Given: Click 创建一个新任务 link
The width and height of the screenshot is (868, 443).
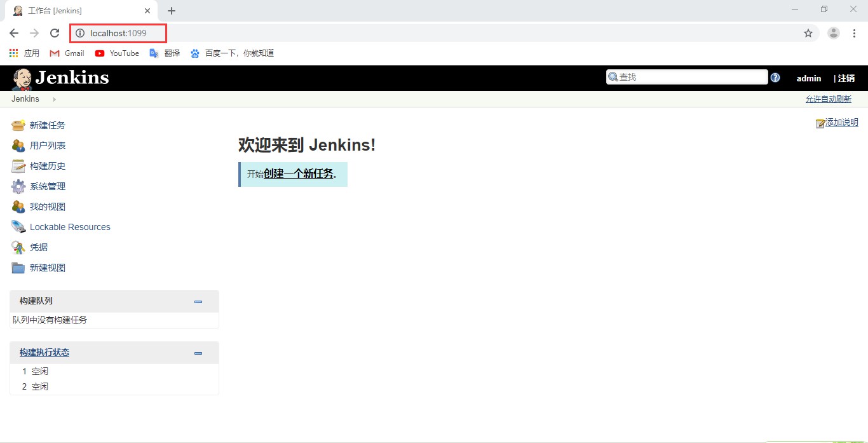Looking at the screenshot, I should click(299, 174).
